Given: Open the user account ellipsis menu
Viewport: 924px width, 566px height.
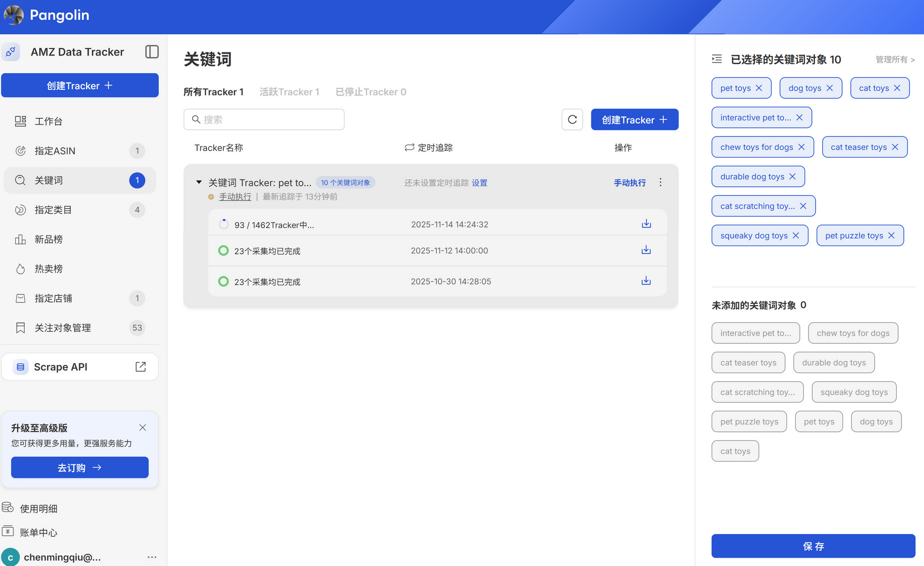Looking at the screenshot, I should (152, 557).
